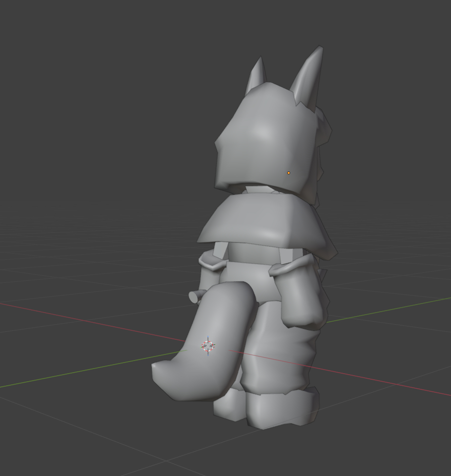This screenshot has width=451, height=476.
Task: Select the orange origin point on the head
Action: point(289,173)
